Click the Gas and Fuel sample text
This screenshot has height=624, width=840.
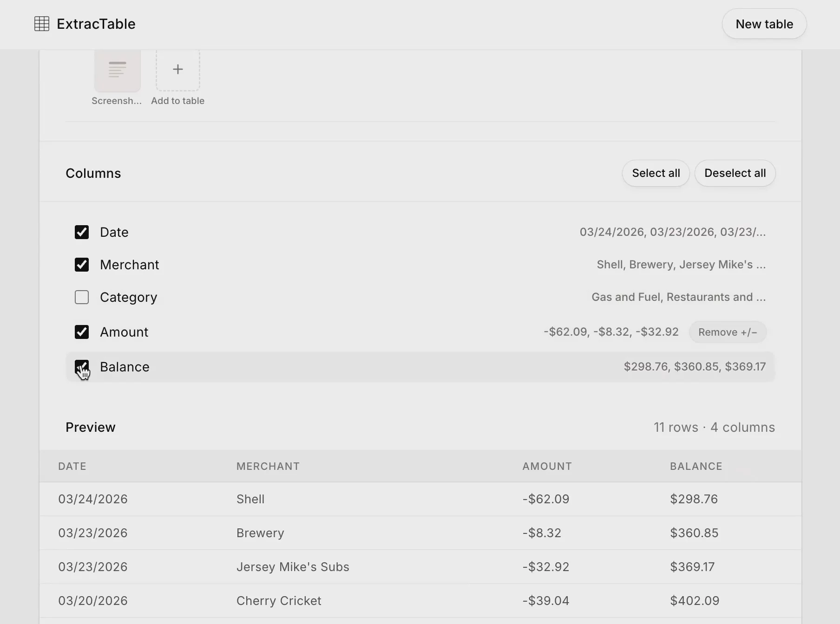pyautogui.click(x=679, y=297)
